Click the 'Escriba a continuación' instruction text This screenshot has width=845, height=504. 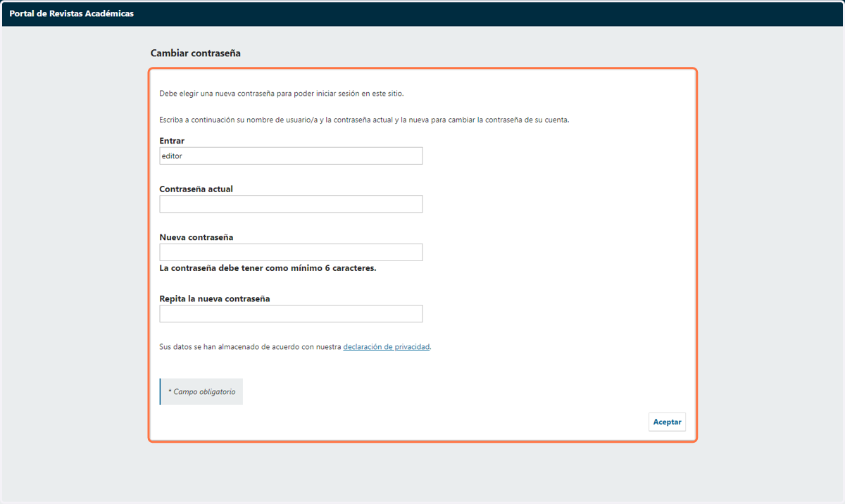[x=364, y=120]
